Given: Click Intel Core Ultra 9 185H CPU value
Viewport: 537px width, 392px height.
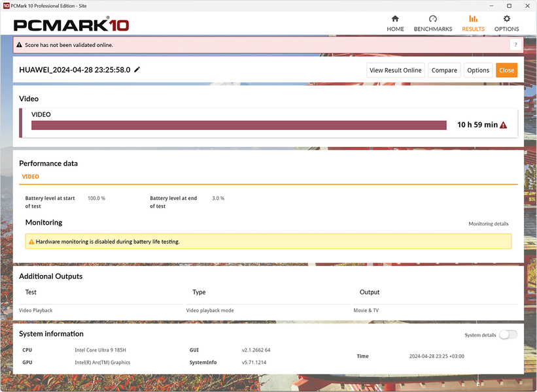Looking at the screenshot, I should [100, 350].
